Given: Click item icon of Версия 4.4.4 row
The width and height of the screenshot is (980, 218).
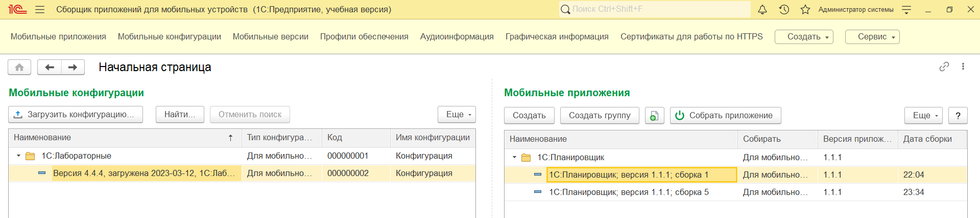Looking at the screenshot, I should pos(42,173).
